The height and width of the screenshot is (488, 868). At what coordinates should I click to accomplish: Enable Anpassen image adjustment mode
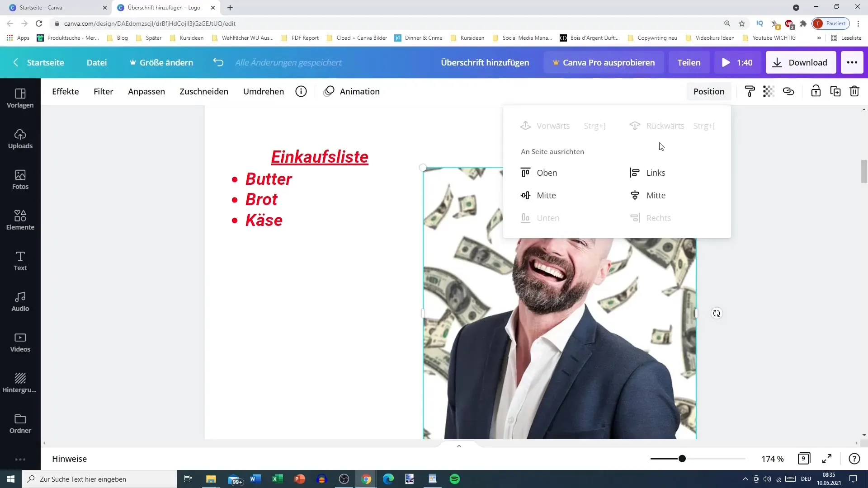[146, 91]
